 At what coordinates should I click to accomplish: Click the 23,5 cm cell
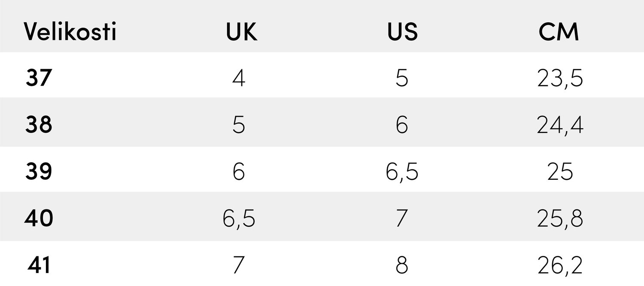click(560, 78)
